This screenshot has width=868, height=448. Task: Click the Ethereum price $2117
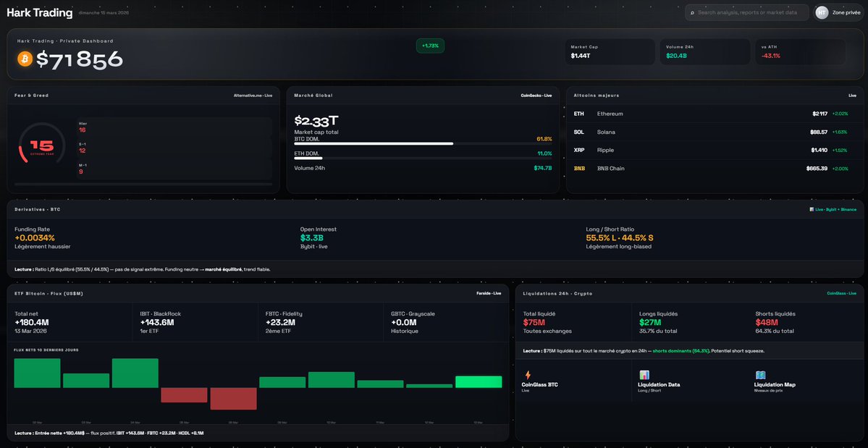(x=819, y=114)
